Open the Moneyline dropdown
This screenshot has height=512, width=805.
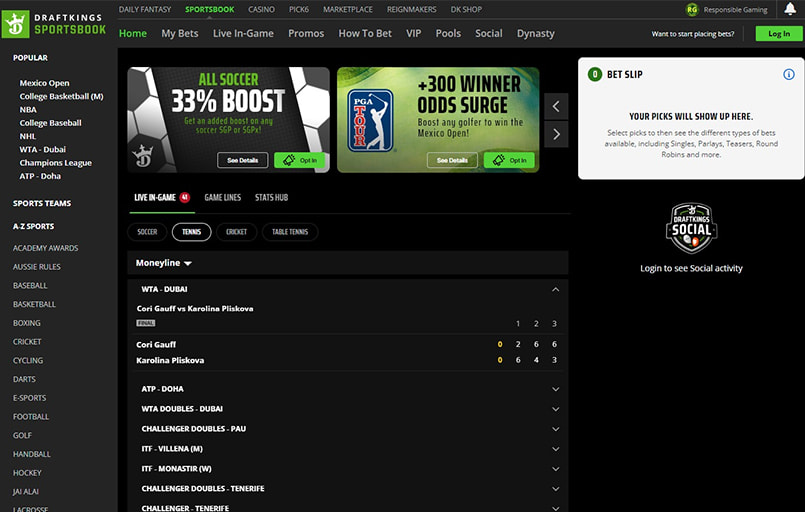pyautogui.click(x=163, y=263)
